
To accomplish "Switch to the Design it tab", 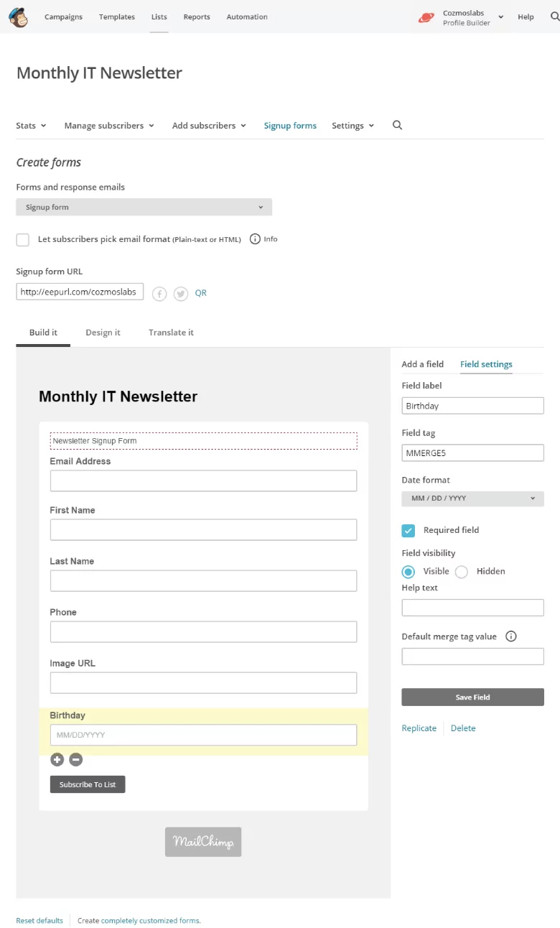I will pyautogui.click(x=103, y=333).
